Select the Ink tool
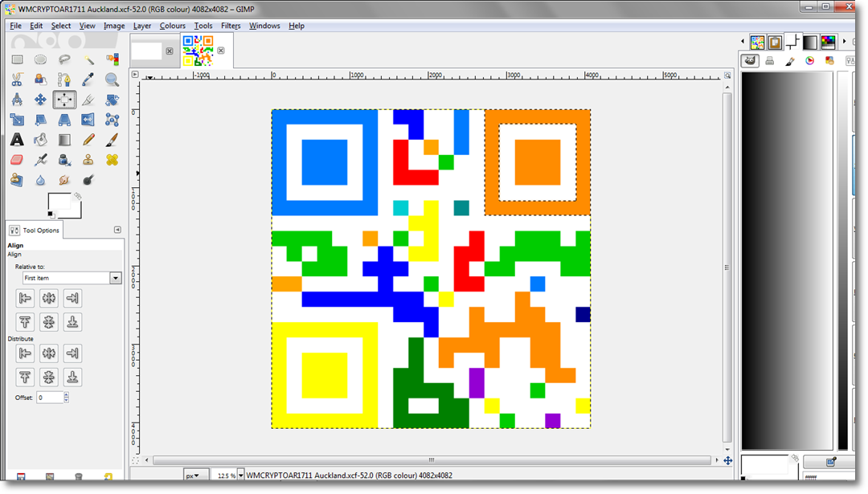The width and height of the screenshot is (868, 494). click(64, 160)
